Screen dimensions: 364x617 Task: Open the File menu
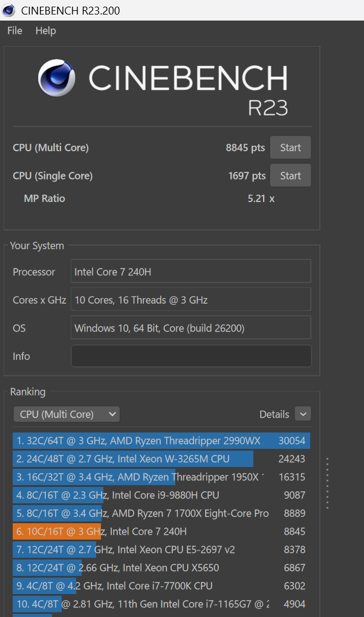14,30
